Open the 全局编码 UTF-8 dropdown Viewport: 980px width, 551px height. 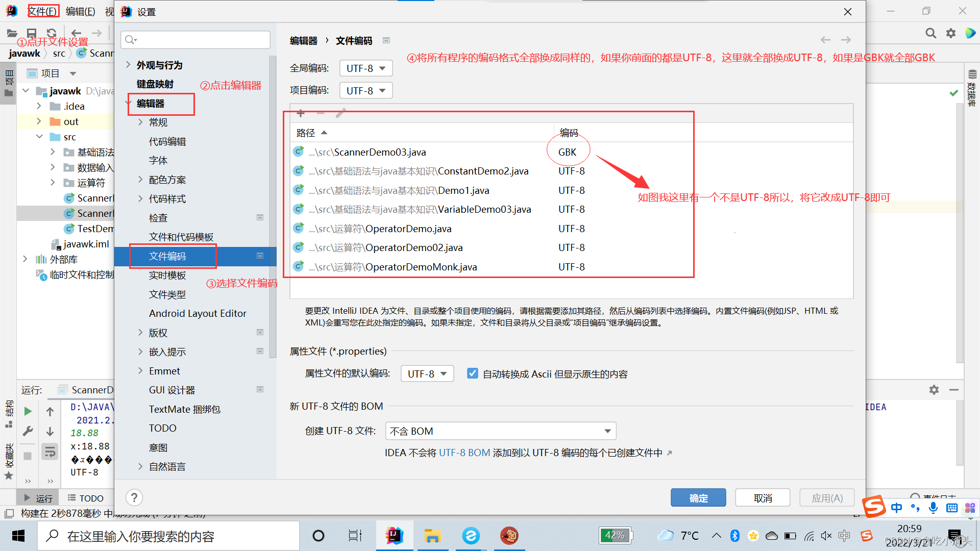point(365,68)
